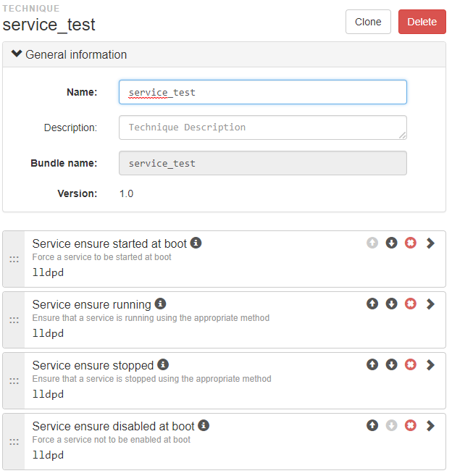
Task: Show info for 'Service ensure started at boot'
Action: (196, 243)
